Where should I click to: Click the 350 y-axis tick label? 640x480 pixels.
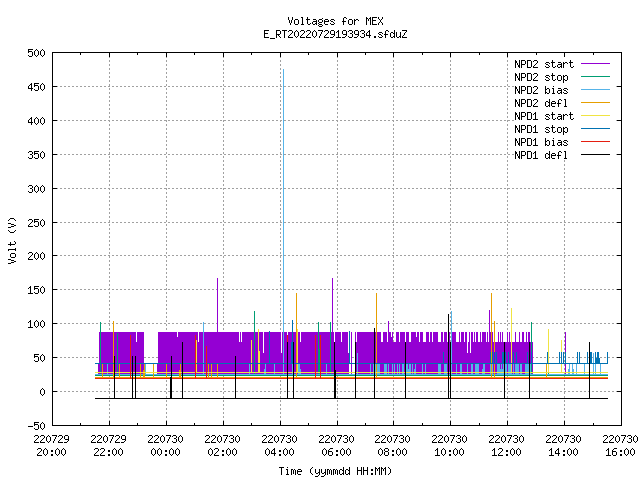pyautogui.click(x=36, y=155)
